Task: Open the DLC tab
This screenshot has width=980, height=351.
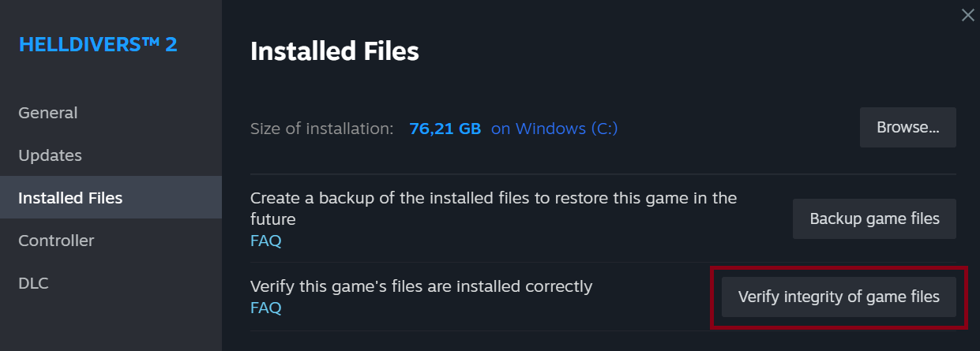Action: click(x=33, y=283)
